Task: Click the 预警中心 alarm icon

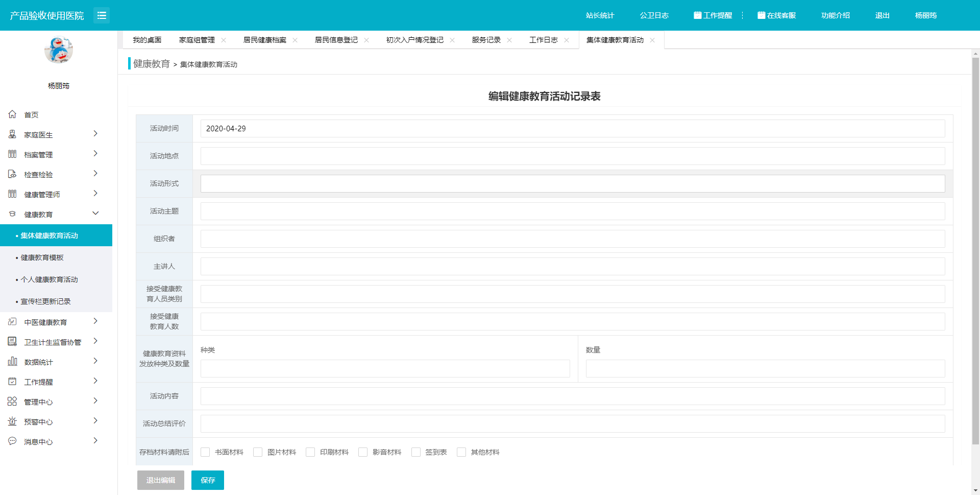Action: pyautogui.click(x=12, y=421)
